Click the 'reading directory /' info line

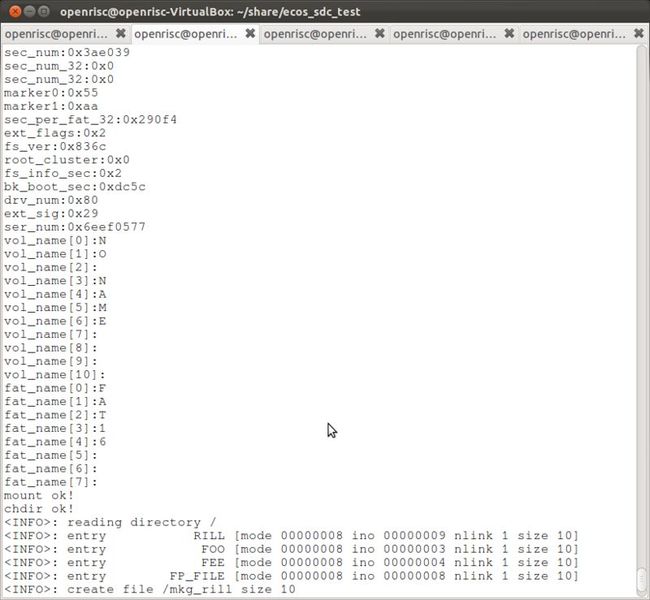(x=110, y=522)
